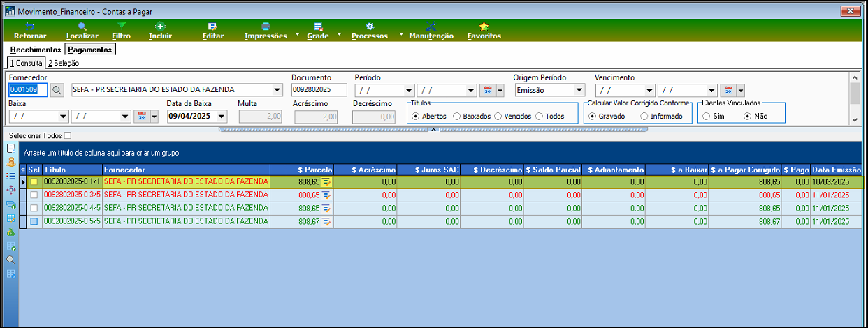Open the Vencimento start date dropdown
This screenshot has width=868, height=328.
click(x=650, y=90)
